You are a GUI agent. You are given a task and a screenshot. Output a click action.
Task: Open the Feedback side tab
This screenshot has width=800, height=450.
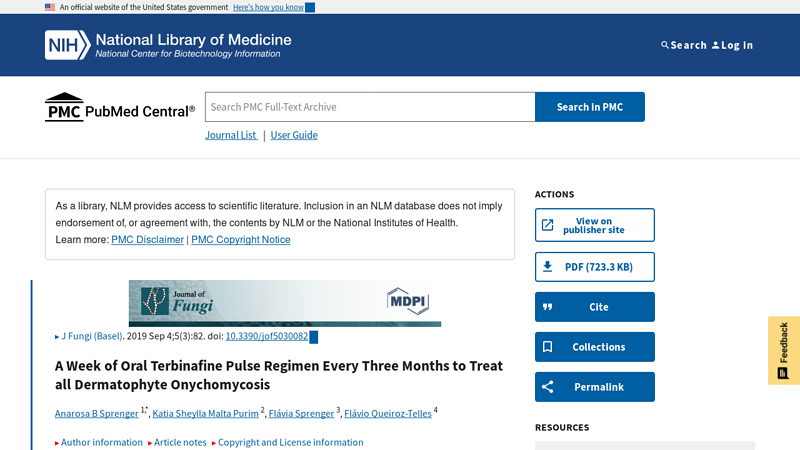[x=783, y=350]
